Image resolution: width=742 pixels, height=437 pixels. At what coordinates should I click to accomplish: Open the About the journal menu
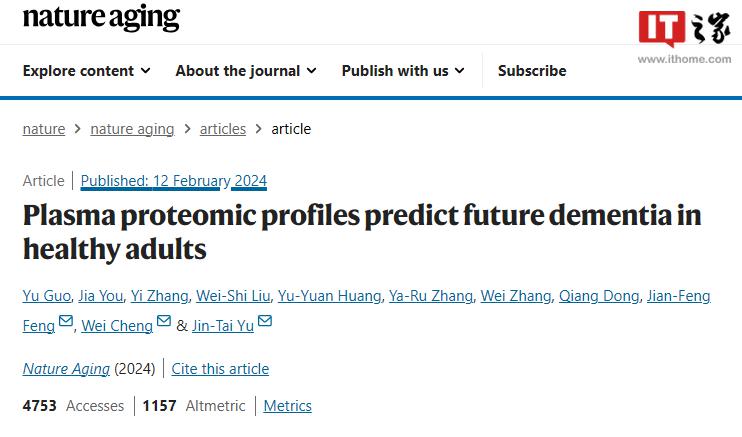245,70
